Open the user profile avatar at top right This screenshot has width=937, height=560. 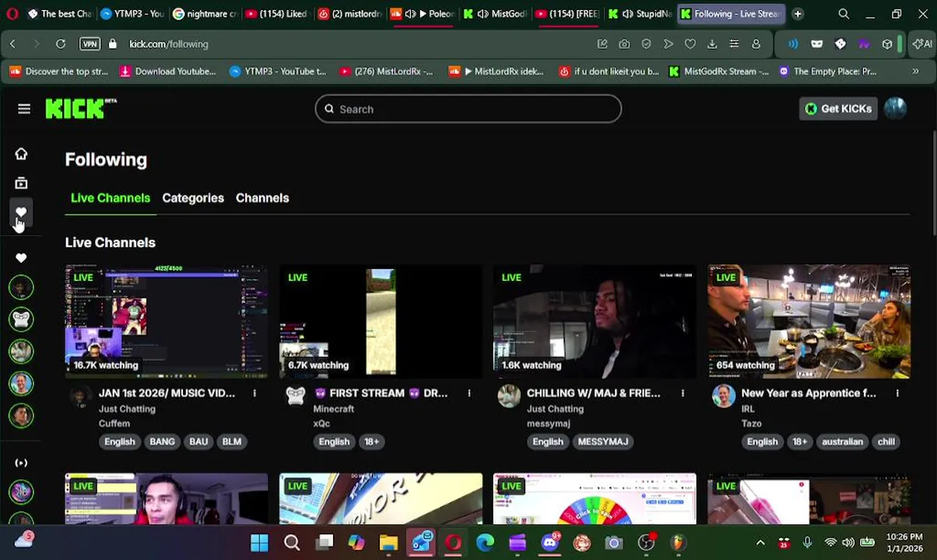tap(895, 109)
